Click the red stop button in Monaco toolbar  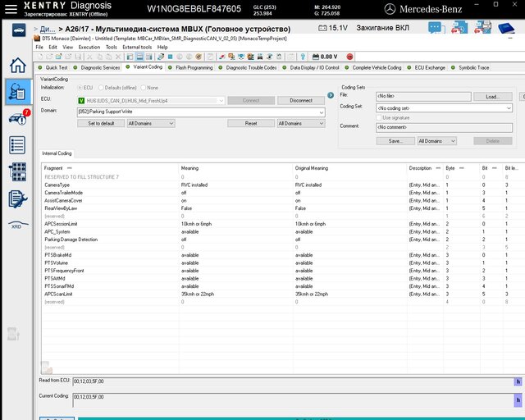[x=350, y=57]
